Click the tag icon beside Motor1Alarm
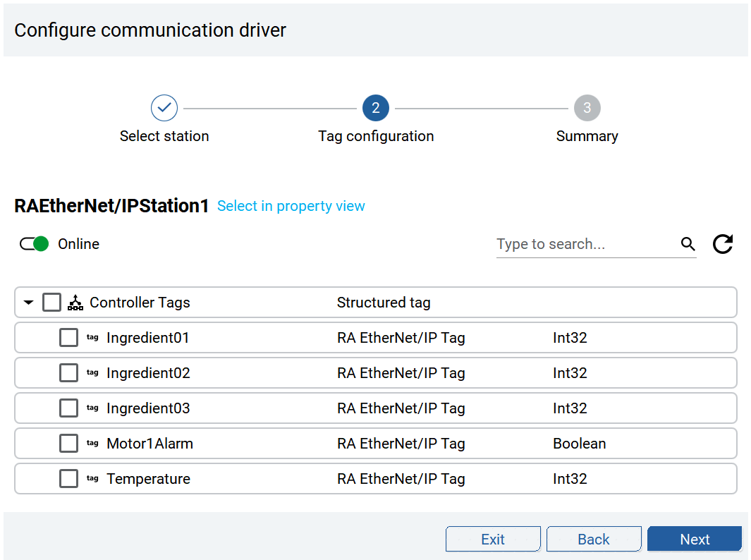This screenshot has height=560, width=751. click(92, 444)
